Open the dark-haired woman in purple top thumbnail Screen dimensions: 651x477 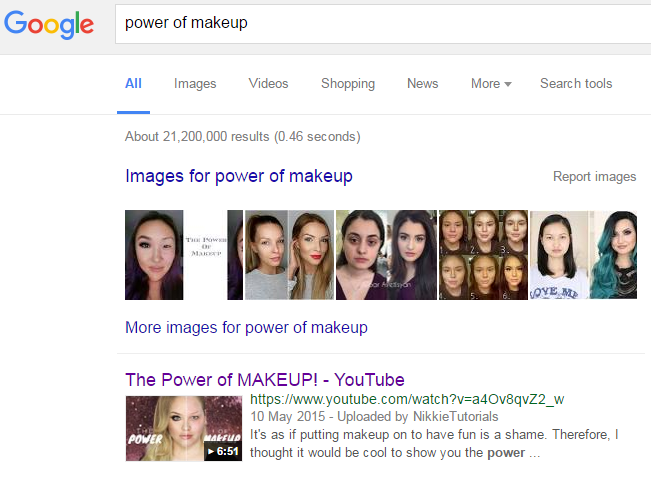coord(386,255)
